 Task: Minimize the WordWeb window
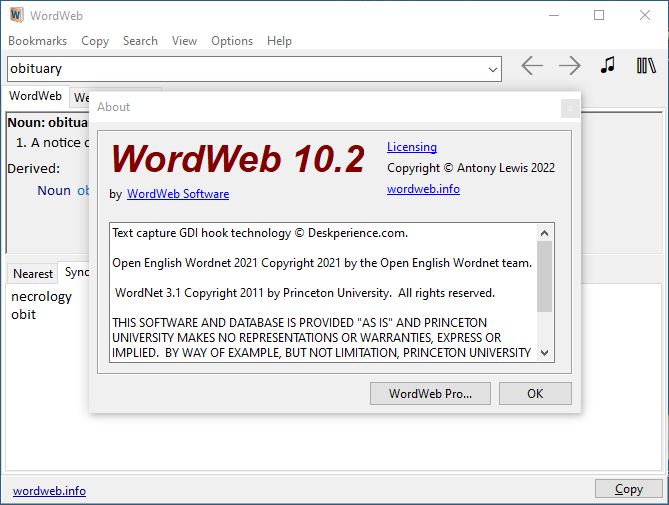(x=554, y=15)
